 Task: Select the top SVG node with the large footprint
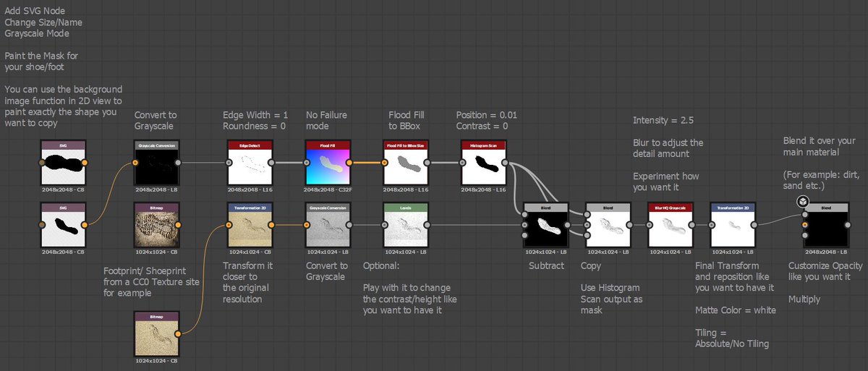click(x=62, y=163)
